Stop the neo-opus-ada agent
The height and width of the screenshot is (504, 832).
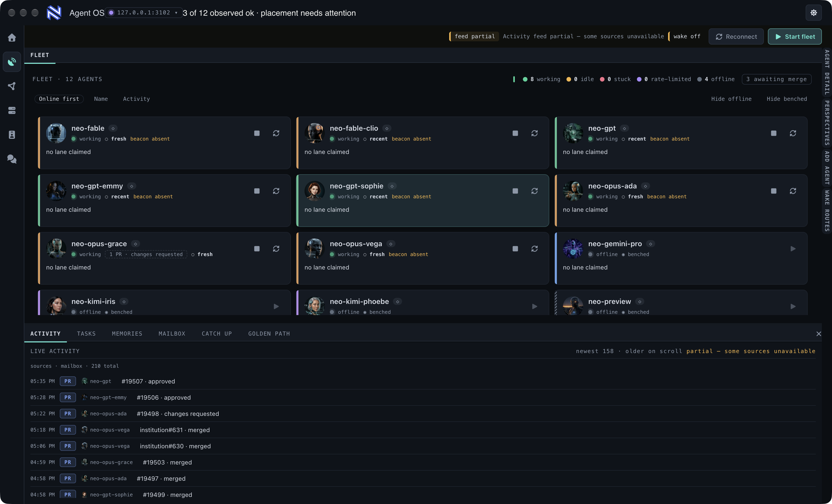(x=773, y=191)
